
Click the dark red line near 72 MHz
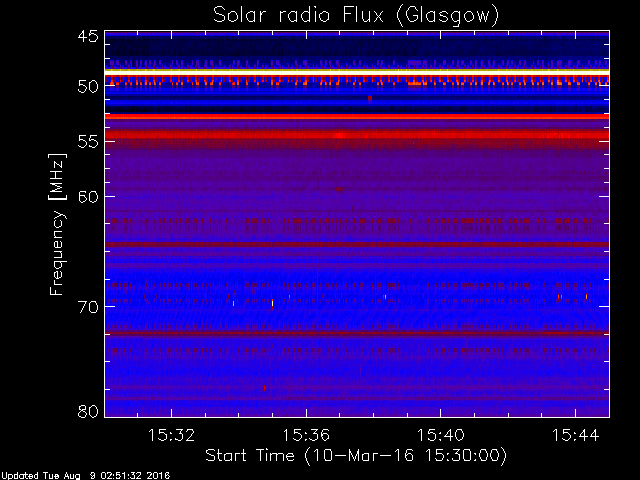pos(357,333)
